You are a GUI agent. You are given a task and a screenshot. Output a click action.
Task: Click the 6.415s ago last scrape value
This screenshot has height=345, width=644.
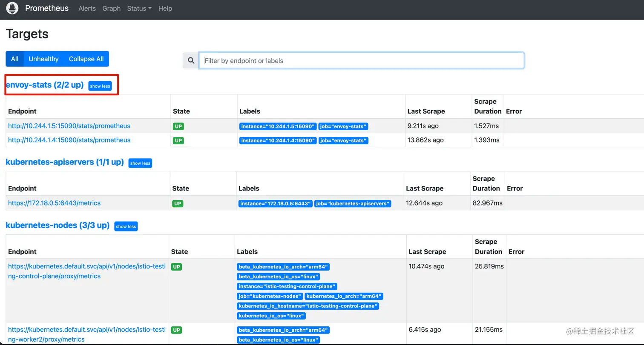click(x=425, y=329)
